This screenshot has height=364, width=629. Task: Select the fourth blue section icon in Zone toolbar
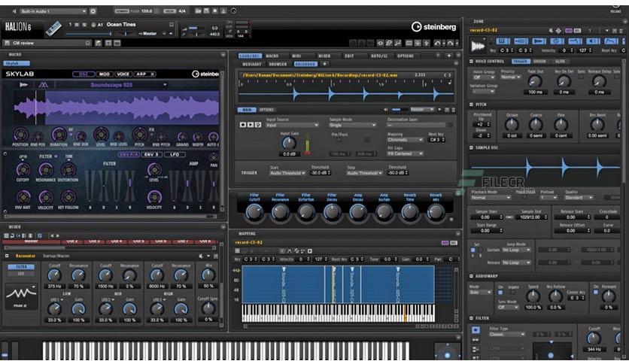[557, 41]
